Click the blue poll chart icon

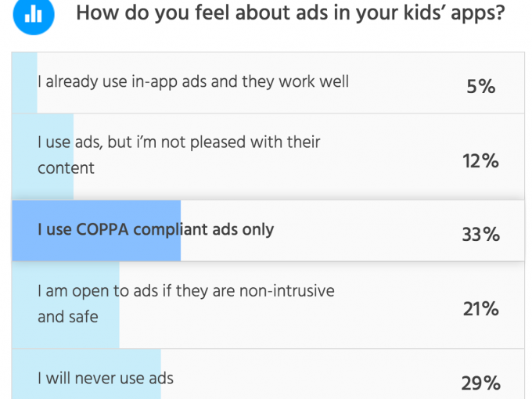34,14
